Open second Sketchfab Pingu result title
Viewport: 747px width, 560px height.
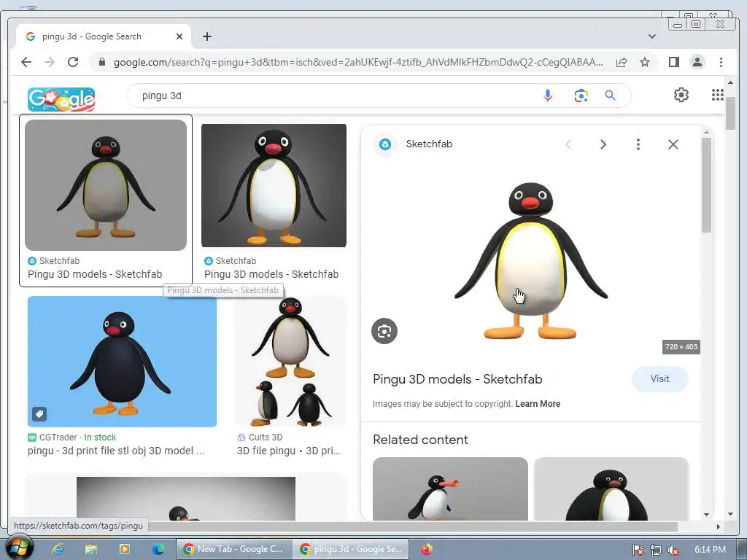click(x=271, y=274)
